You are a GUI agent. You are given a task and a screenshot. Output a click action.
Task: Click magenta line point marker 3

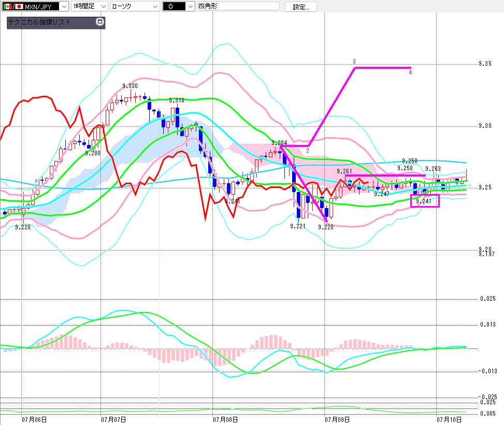(354, 62)
